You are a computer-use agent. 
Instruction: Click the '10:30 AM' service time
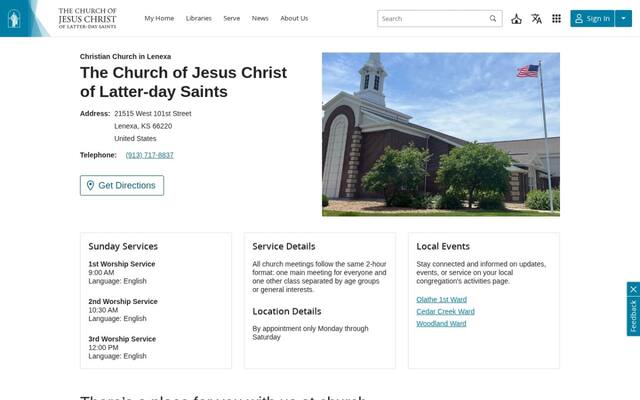click(x=103, y=310)
